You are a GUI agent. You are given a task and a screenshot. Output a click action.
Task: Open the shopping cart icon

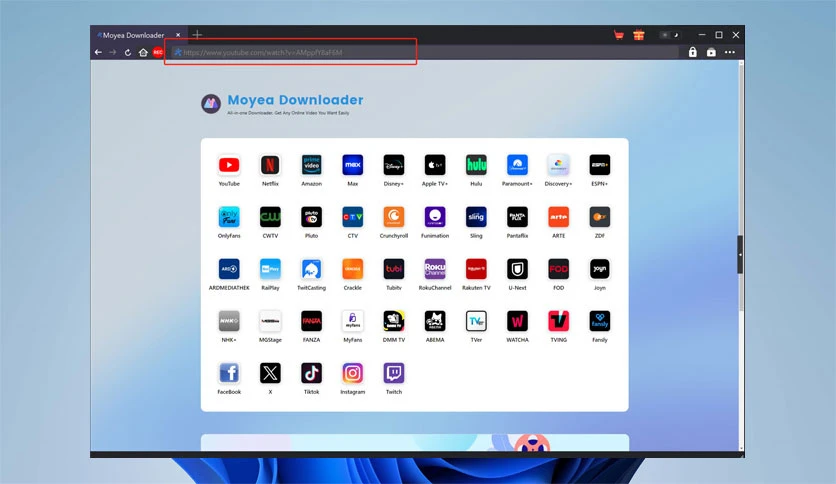point(618,35)
